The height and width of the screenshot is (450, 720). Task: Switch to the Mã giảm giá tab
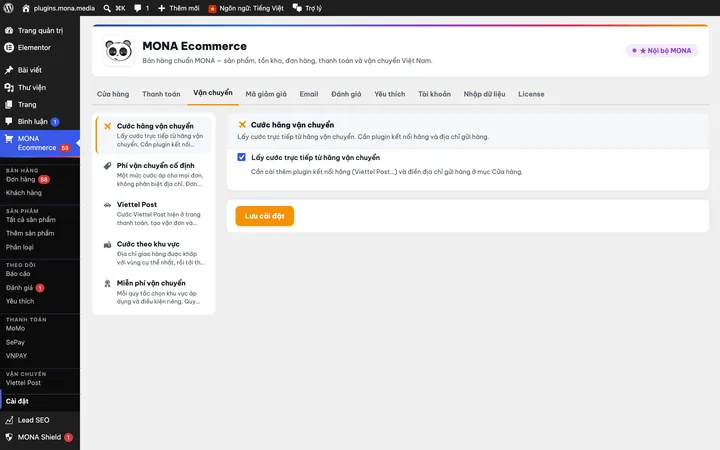tap(266, 94)
